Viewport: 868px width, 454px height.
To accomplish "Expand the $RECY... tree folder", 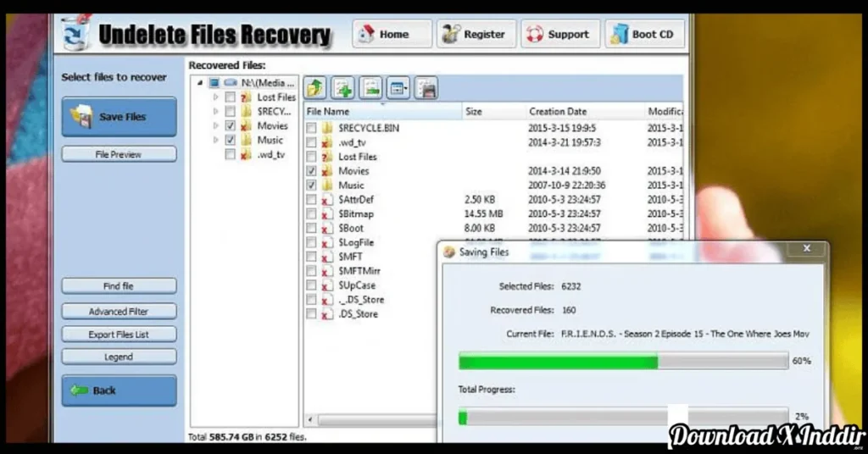I will 216,112.
